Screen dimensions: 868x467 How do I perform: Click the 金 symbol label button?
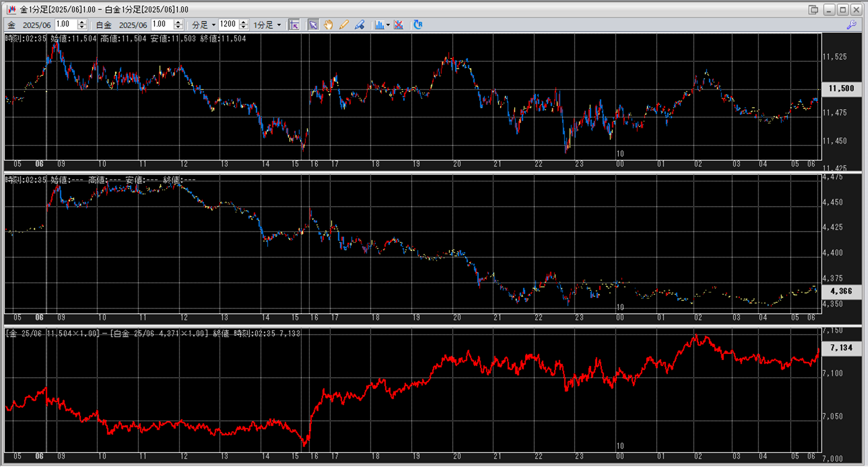12,25
